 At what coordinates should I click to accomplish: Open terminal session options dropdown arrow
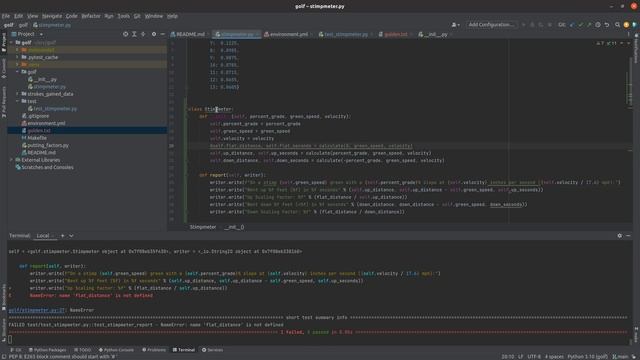point(71,236)
